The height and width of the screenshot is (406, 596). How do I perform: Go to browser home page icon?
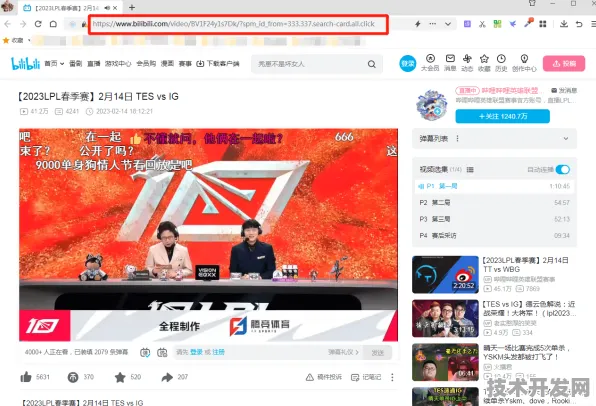(x=53, y=24)
